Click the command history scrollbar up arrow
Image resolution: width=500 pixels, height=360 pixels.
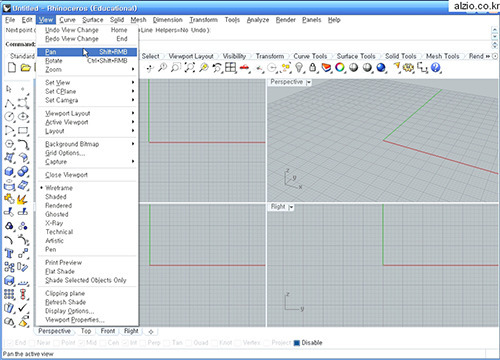pyautogui.click(x=495, y=29)
